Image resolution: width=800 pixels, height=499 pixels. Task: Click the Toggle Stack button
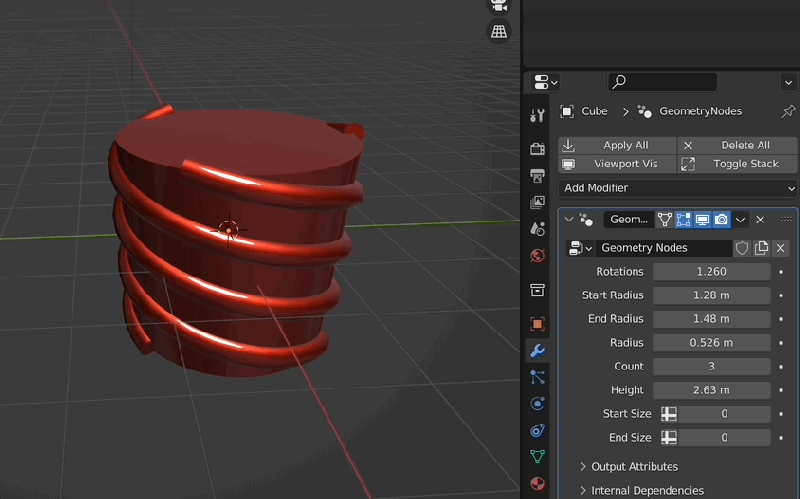pyautogui.click(x=737, y=164)
